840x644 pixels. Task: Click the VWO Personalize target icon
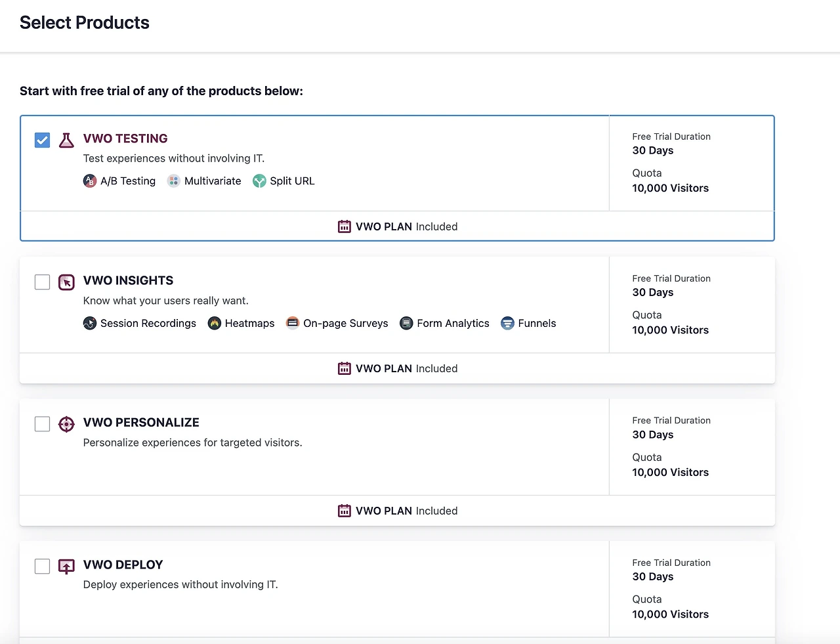[x=66, y=424]
